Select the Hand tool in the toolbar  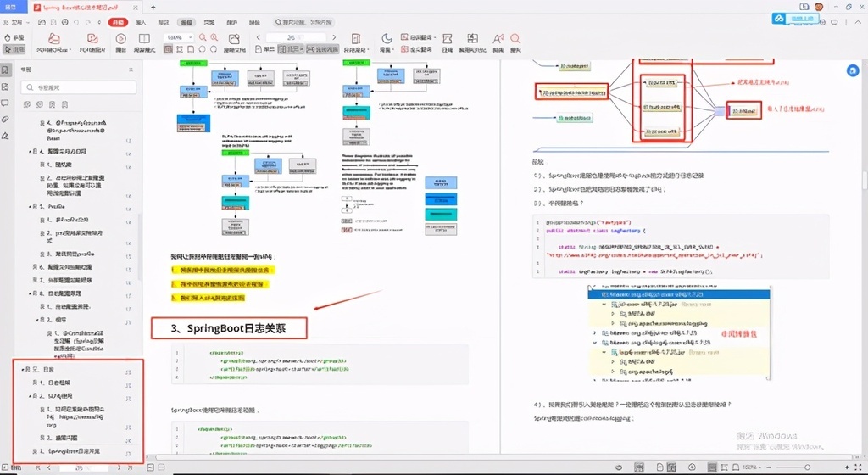coord(14,37)
